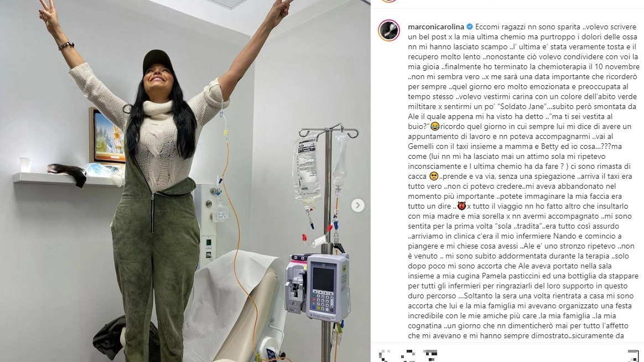Open comments with the speech bubble icon
Image resolution: width=644 pixels, height=362 pixels.
click(407, 356)
